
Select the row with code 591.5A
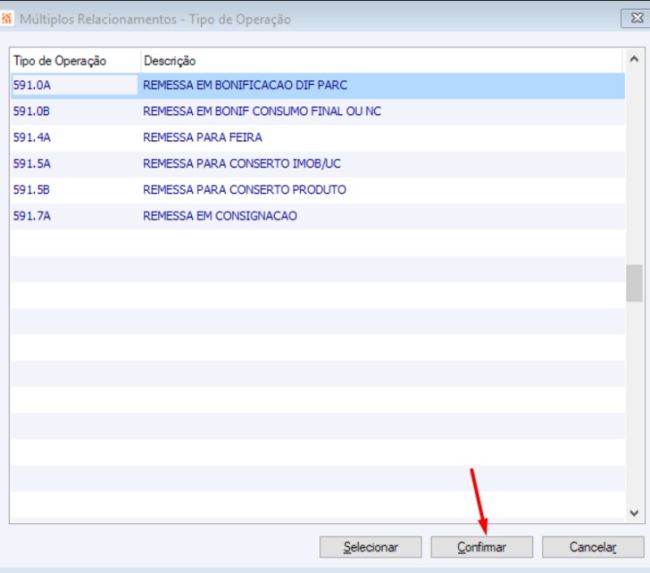[x=318, y=164]
